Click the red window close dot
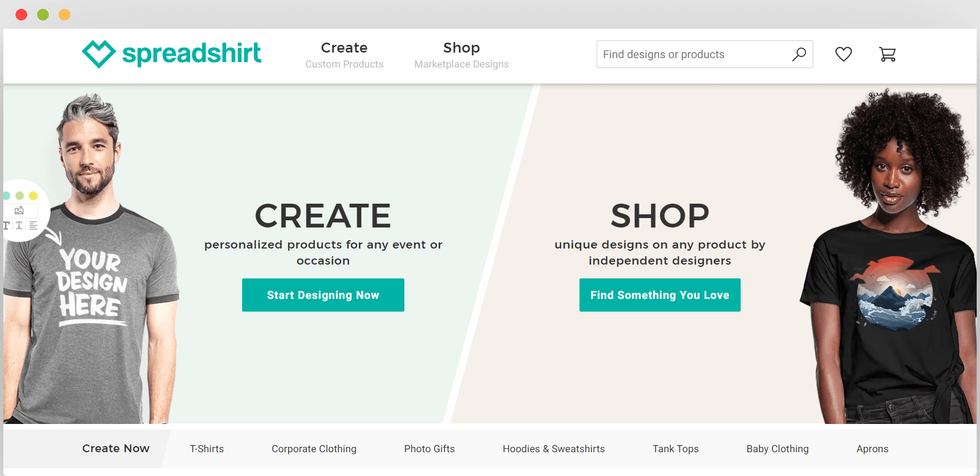 pyautogui.click(x=22, y=14)
